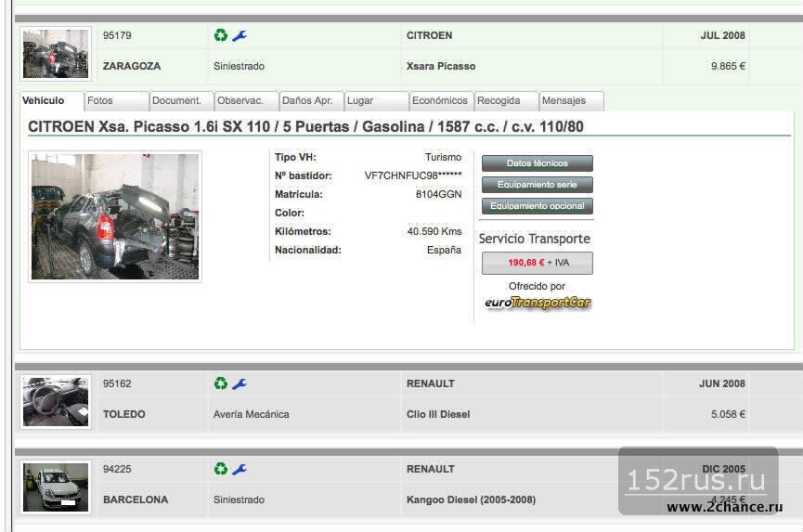Click the ZARAGOZA location text
Screen dimensions: 803x532
tap(132, 67)
